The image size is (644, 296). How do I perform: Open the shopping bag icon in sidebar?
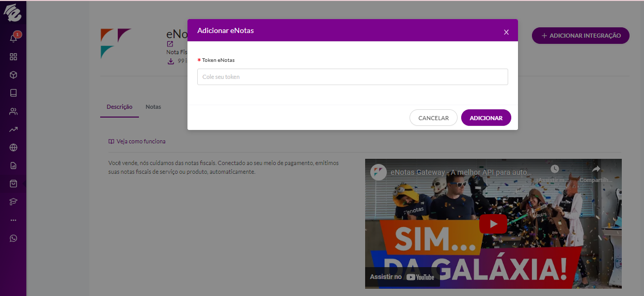13,184
